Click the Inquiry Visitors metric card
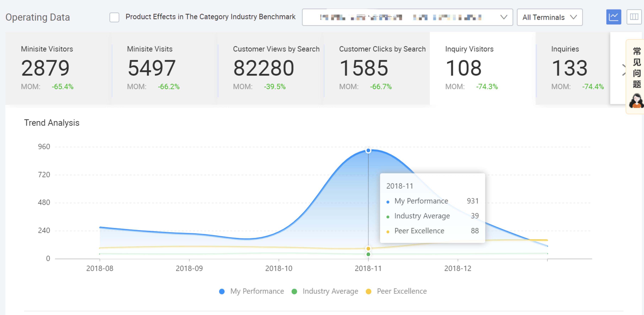The height and width of the screenshot is (315, 644). click(482, 68)
